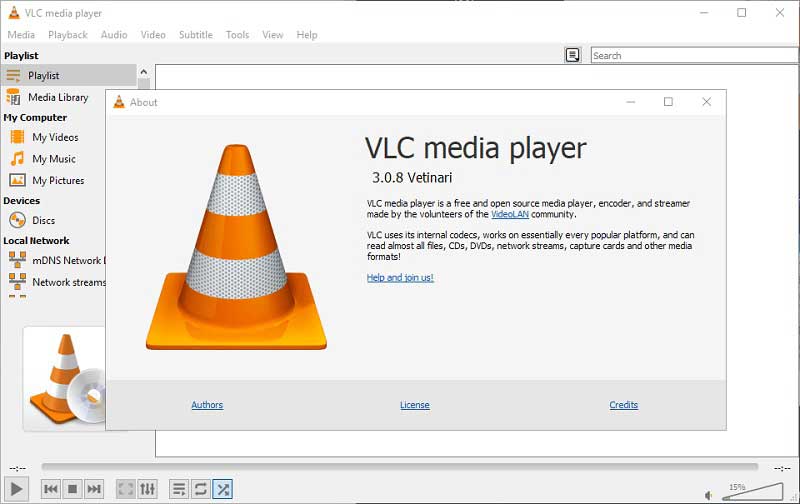Click the My Music note icon
This screenshot has width=800, height=504.
(x=17, y=159)
